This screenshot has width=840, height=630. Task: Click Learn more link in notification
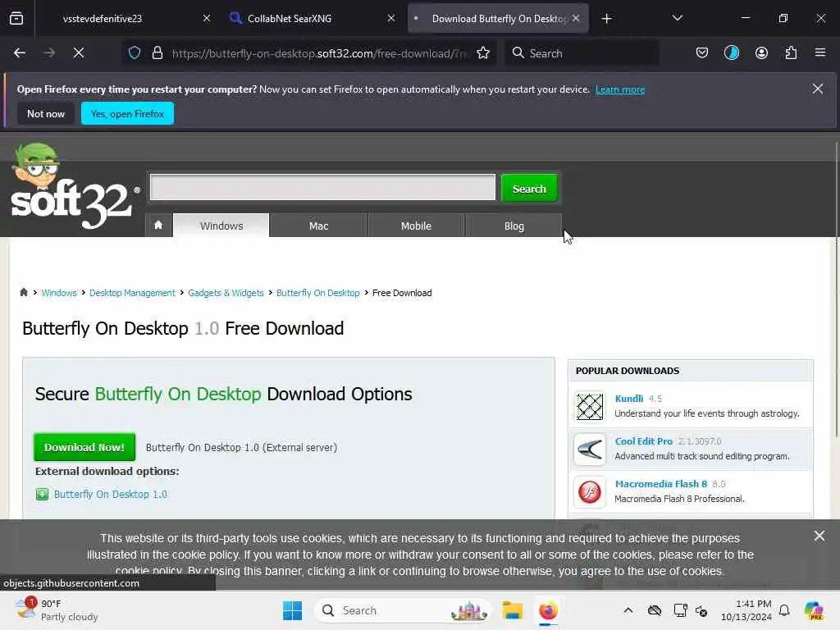click(x=620, y=89)
